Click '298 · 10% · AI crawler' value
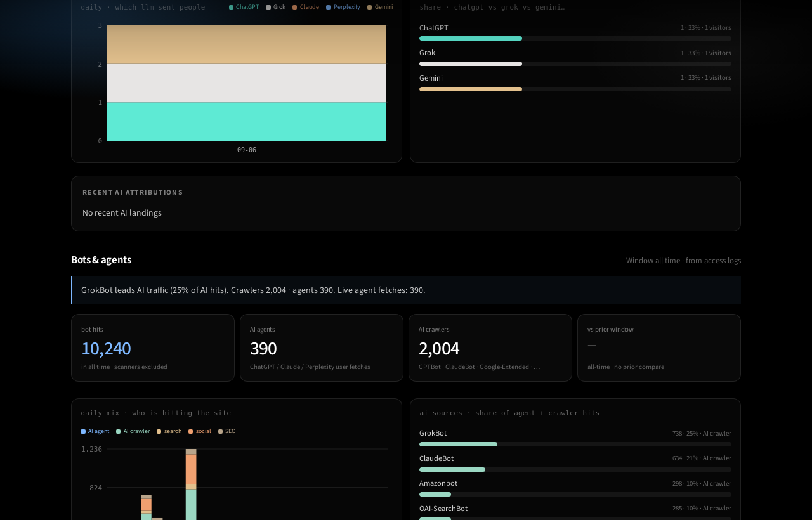The image size is (812, 520). click(x=702, y=484)
